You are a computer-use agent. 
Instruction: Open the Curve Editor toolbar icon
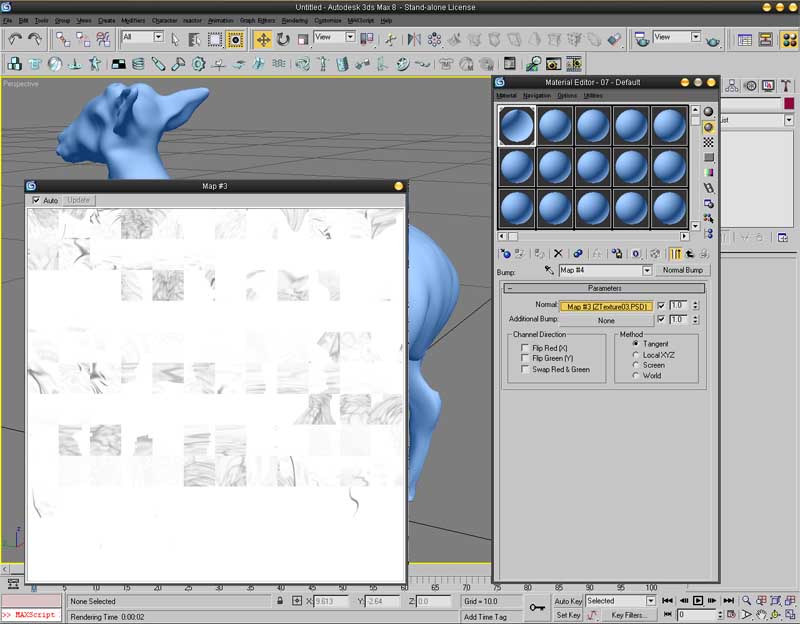pos(744,40)
